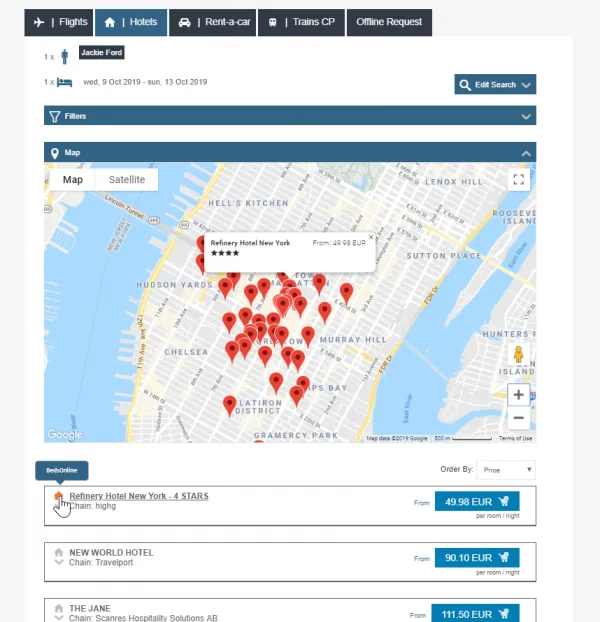The height and width of the screenshot is (622, 600).
Task: Open map Terms of Use link
Action: [515, 438]
